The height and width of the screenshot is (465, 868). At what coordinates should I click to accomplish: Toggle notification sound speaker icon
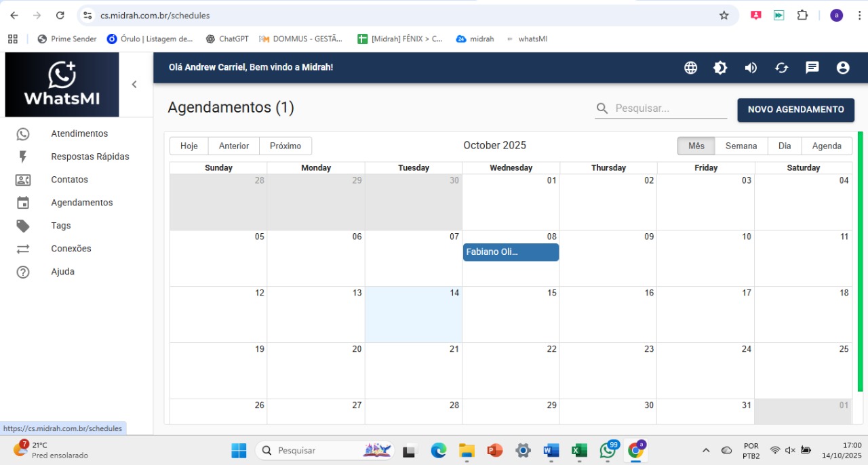point(751,68)
